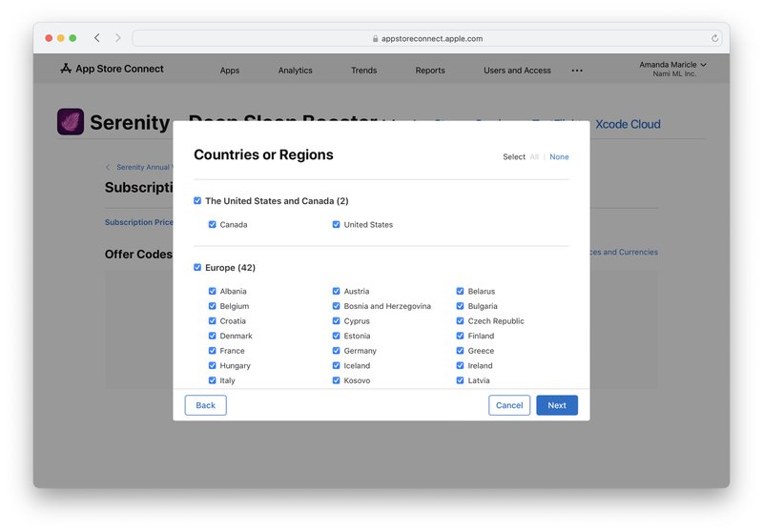The image size is (763, 532).
Task: Uncheck the Estonia checkbox
Action: (337, 336)
